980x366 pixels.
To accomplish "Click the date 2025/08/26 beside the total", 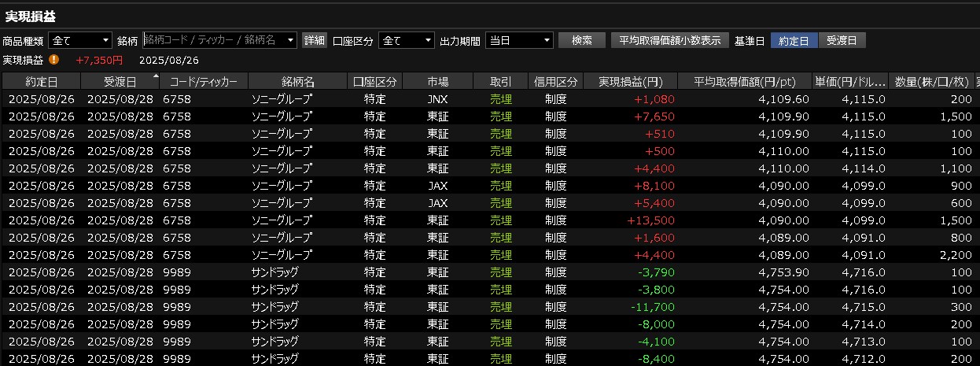I will [x=169, y=60].
